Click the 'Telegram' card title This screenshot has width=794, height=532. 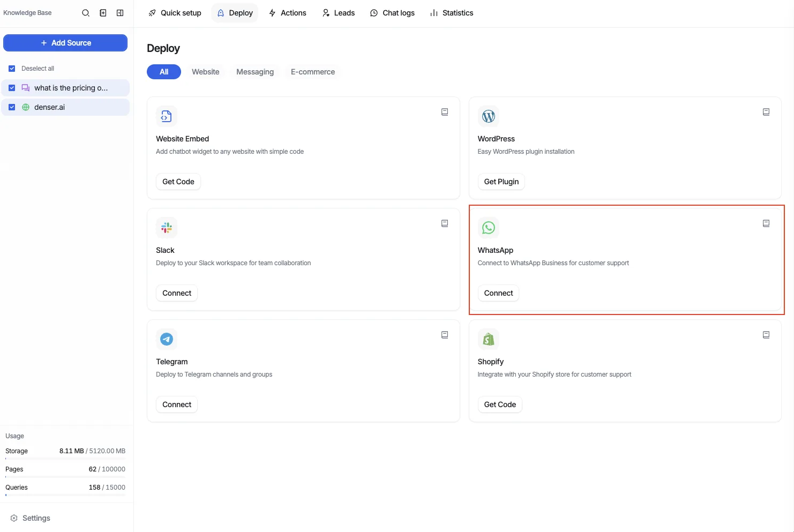pos(172,362)
